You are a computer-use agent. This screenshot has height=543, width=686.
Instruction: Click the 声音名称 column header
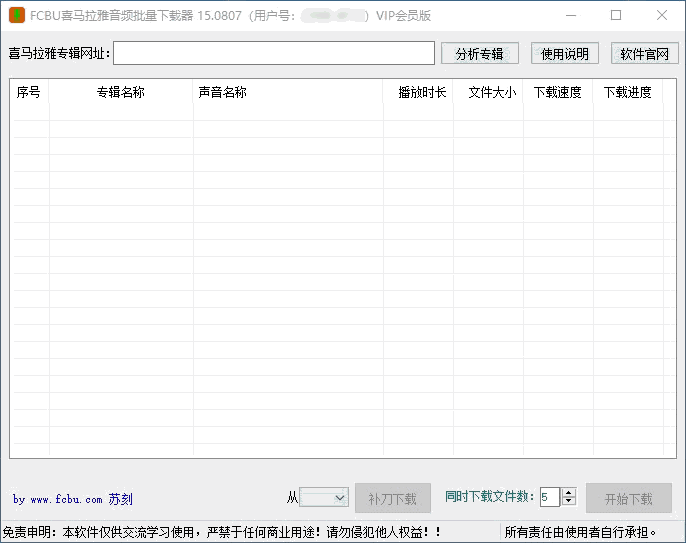pos(288,92)
